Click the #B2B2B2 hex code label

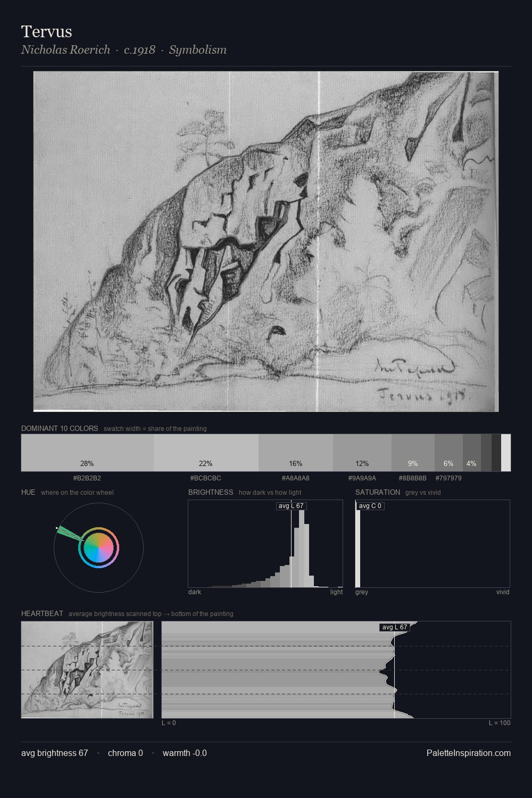coord(87,478)
